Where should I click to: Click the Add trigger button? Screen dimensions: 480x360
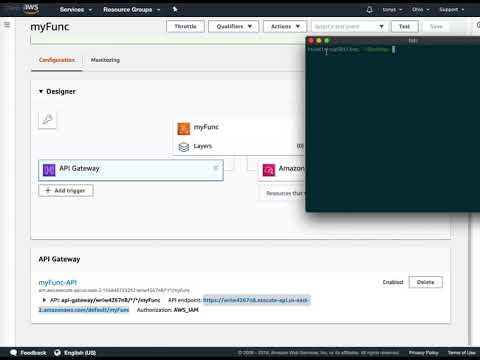pos(66,190)
